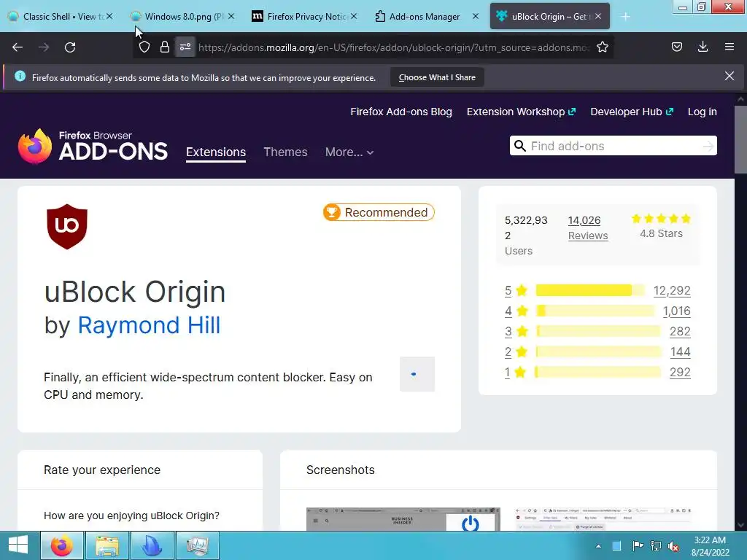Click the uBlock Origin shield logo

click(x=67, y=227)
